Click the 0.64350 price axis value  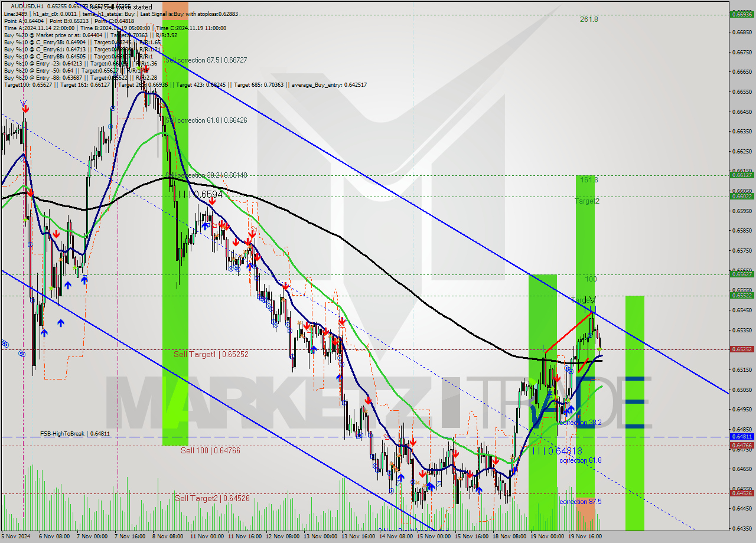click(741, 528)
